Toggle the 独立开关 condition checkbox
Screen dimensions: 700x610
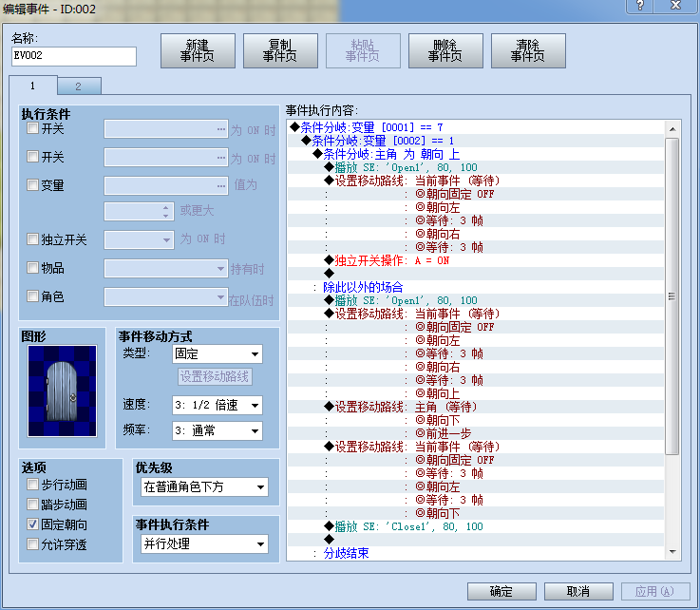click(32, 238)
